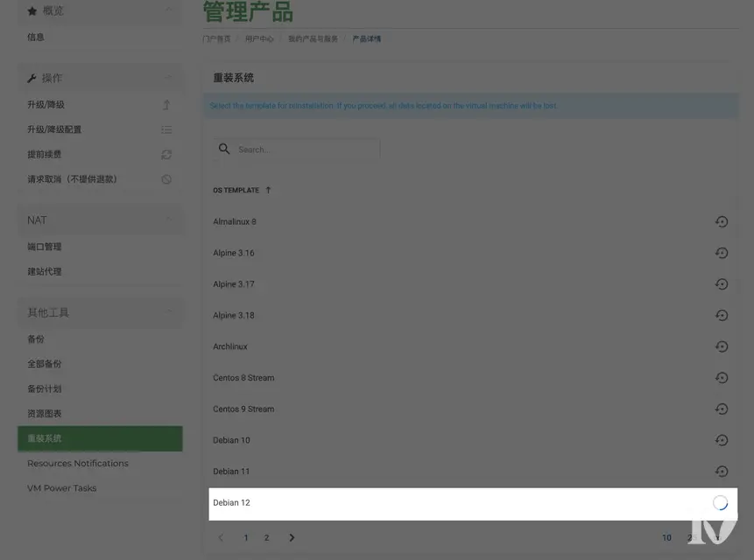Select the Almalinux 8 template name
The width and height of the screenshot is (754, 560).
coord(235,222)
